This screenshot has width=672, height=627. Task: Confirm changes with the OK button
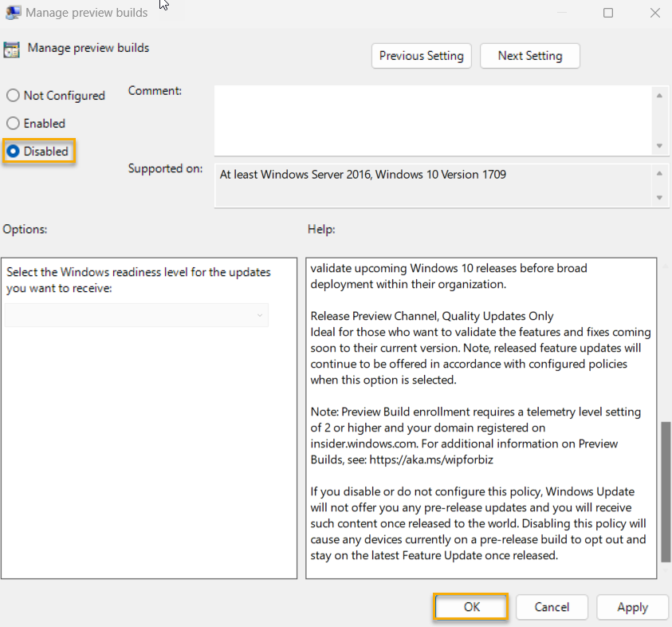470,607
